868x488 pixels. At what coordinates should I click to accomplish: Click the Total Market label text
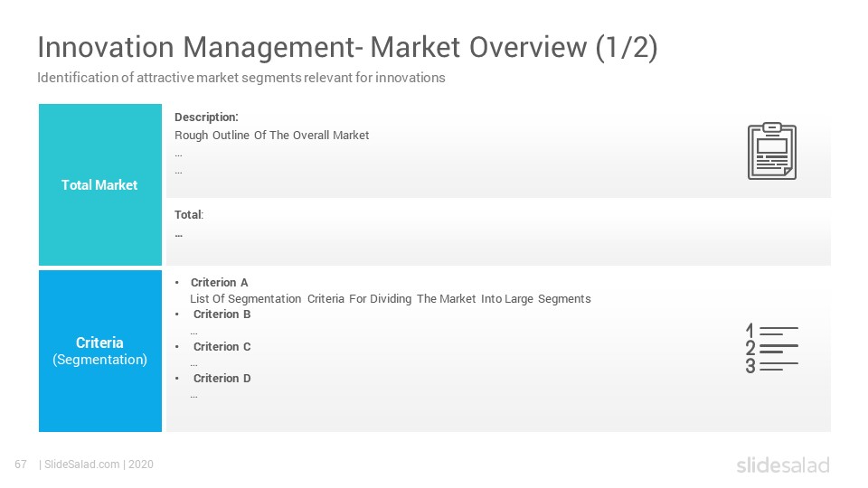pyautogui.click(x=99, y=184)
